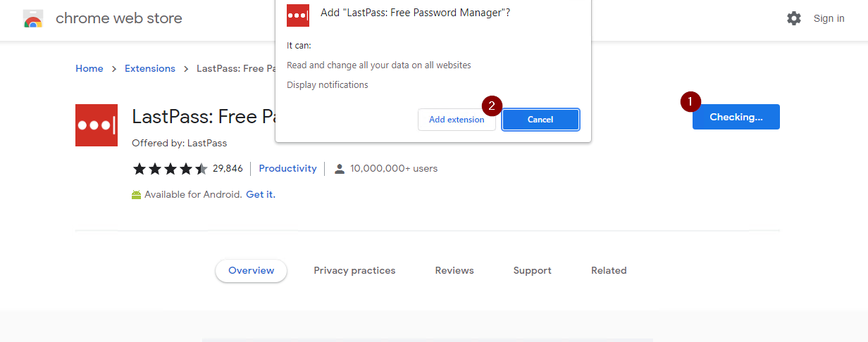Open the Extensions breadcrumb link
This screenshot has width=868, height=342.
pos(150,68)
